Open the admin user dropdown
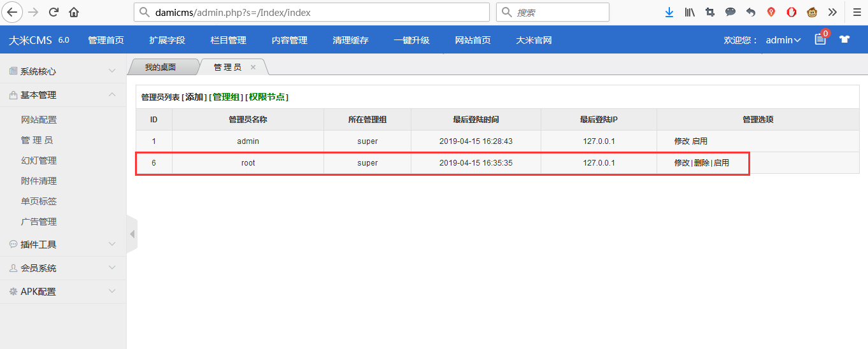This screenshot has height=349, width=868. pos(783,40)
